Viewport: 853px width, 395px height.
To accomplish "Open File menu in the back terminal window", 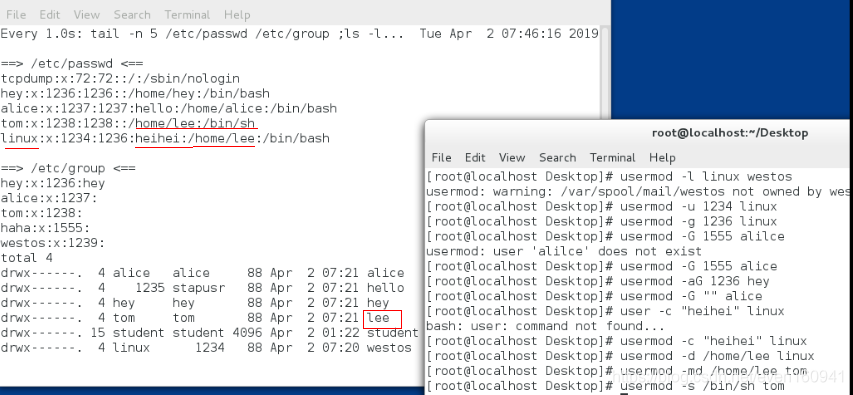I will pyautogui.click(x=16, y=15).
